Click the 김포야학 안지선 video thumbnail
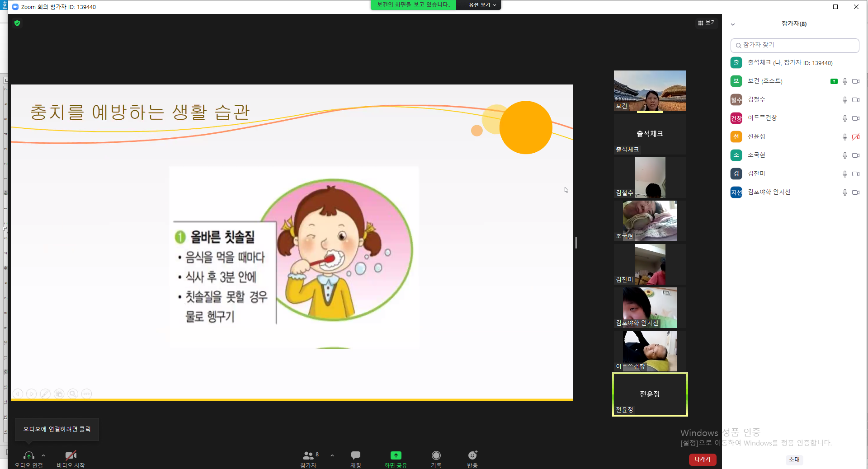This screenshot has width=868, height=469. [650, 308]
